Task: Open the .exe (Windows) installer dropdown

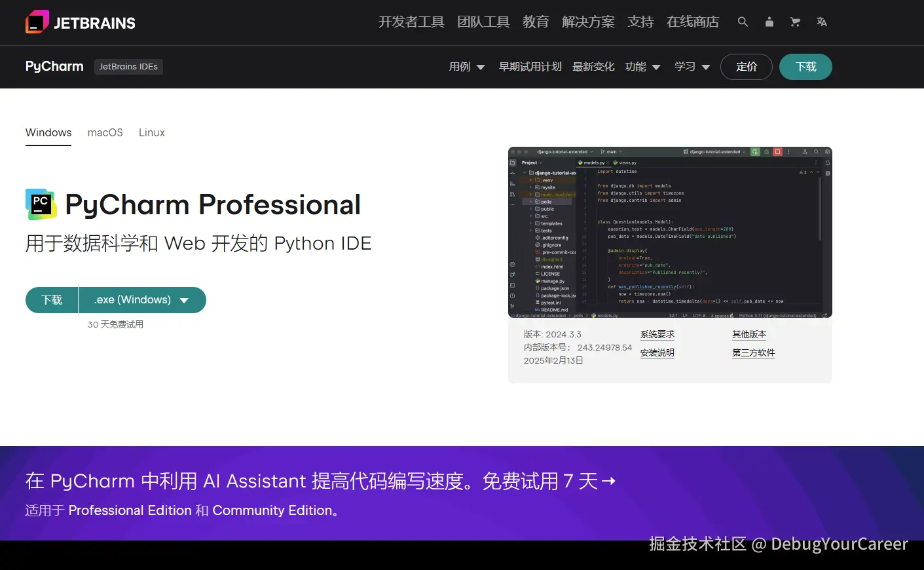Action: (142, 300)
